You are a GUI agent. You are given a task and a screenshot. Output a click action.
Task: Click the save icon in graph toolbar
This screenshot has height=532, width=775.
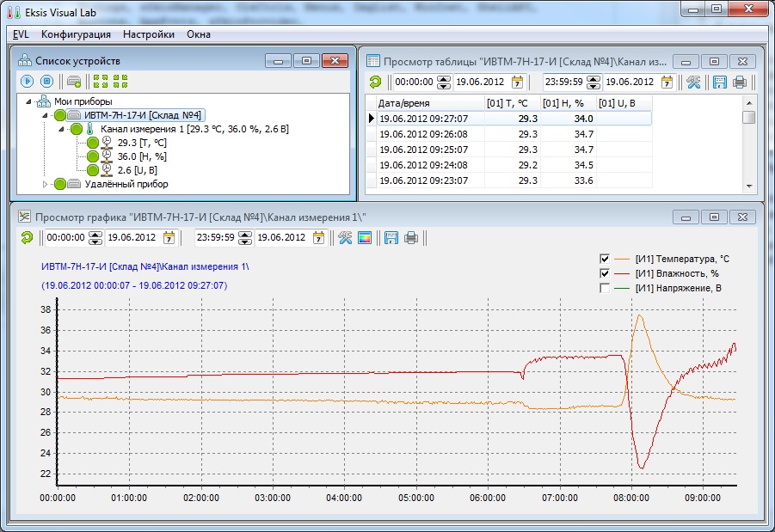(391, 238)
